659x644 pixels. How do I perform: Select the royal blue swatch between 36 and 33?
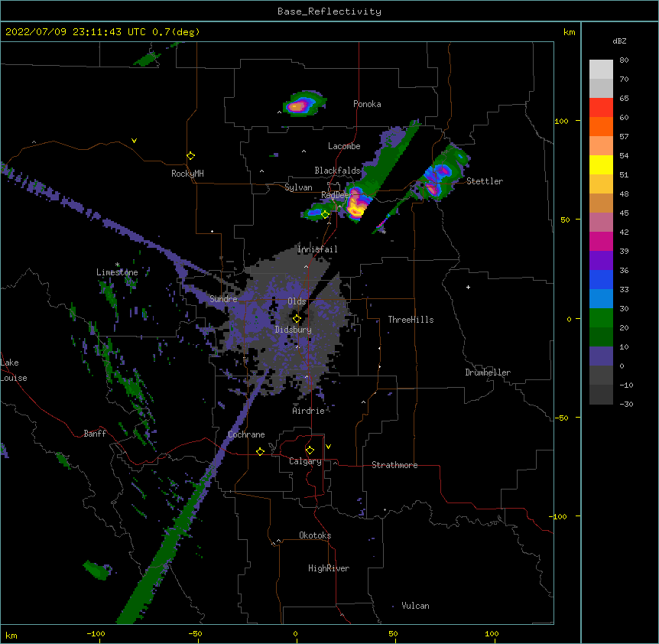pos(601,279)
